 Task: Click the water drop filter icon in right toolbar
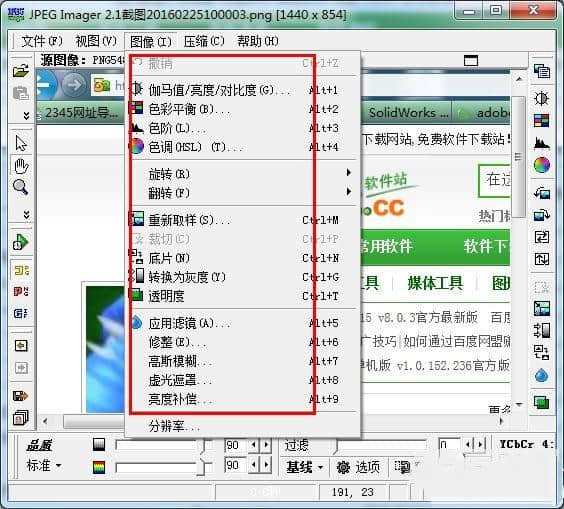point(541,376)
